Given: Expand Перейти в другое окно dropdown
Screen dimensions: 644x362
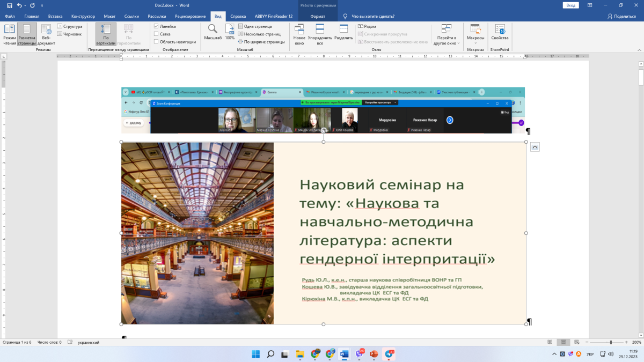Looking at the screenshot, I should click(x=446, y=40).
